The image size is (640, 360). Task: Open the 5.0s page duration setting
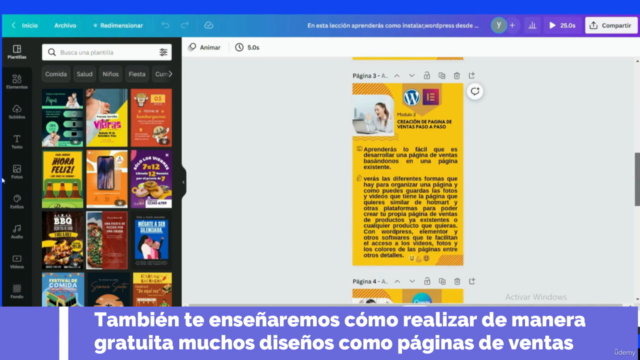click(x=247, y=47)
